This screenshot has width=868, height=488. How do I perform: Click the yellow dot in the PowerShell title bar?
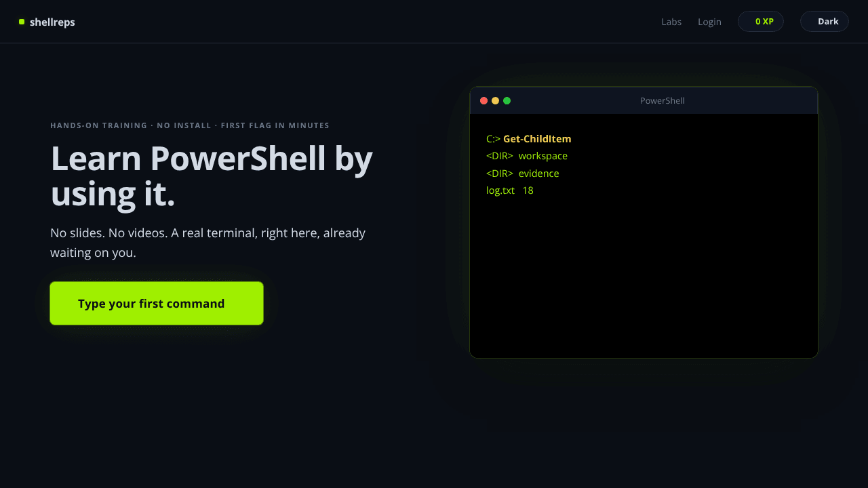pos(496,101)
